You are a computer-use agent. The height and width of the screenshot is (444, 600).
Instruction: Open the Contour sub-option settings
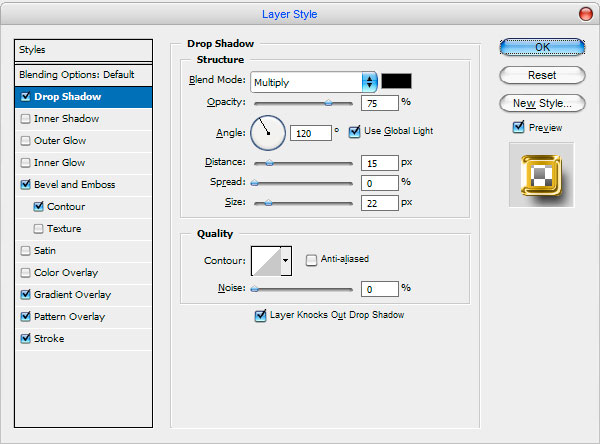click(66, 207)
